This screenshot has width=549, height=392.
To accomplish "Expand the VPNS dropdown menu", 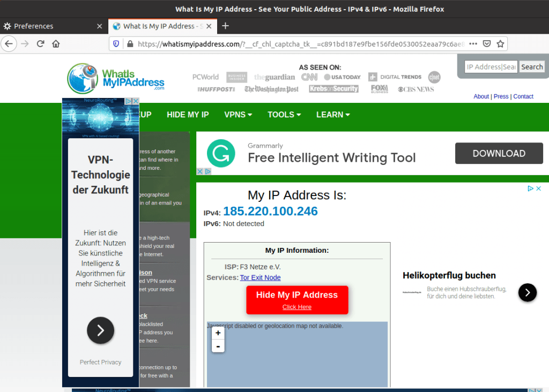I will pyautogui.click(x=238, y=115).
